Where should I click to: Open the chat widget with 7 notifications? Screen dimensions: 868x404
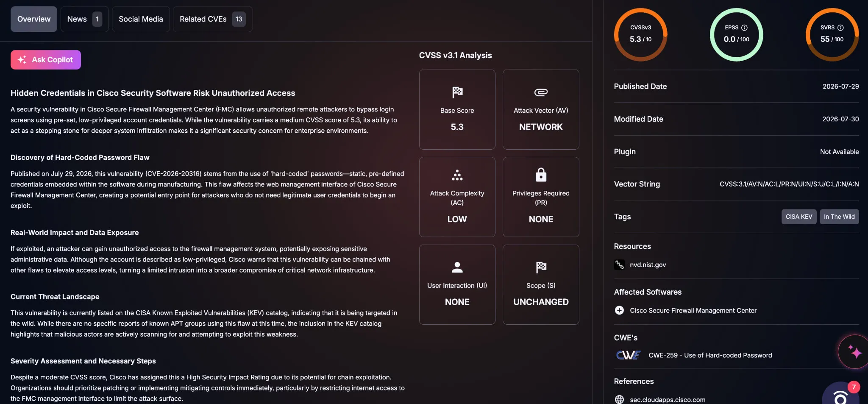click(841, 394)
